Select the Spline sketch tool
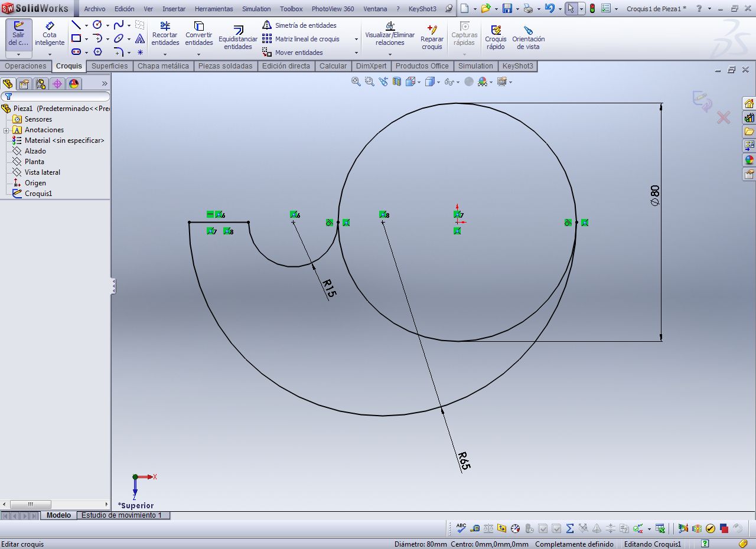This screenshot has width=756, height=549. tap(119, 25)
